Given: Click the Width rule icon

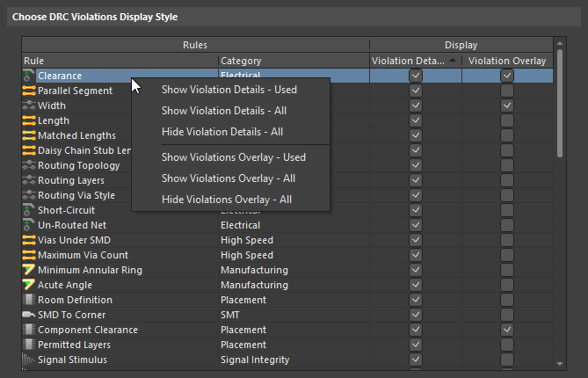Looking at the screenshot, I should (x=28, y=105).
